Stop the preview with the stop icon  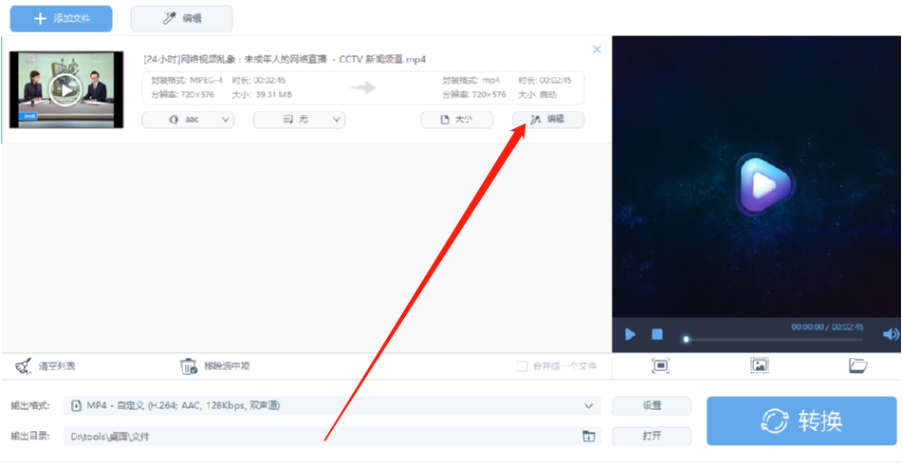[657, 334]
